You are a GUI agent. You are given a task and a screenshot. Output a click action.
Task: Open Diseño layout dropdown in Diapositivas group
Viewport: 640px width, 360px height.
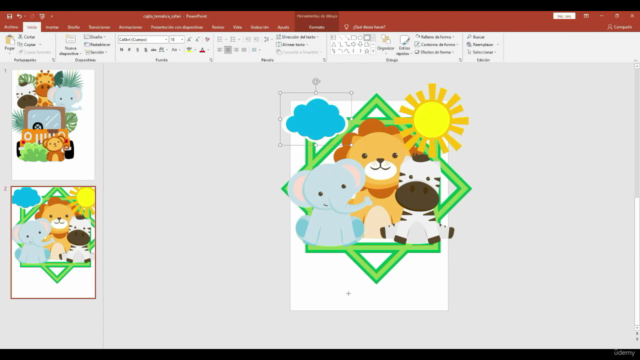(x=95, y=37)
